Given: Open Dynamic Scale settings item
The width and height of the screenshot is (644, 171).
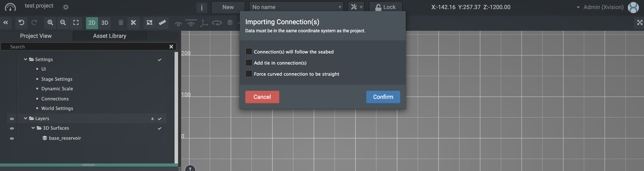Looking at the screenshot, I should pyautogui.click(x=57, y=89).
